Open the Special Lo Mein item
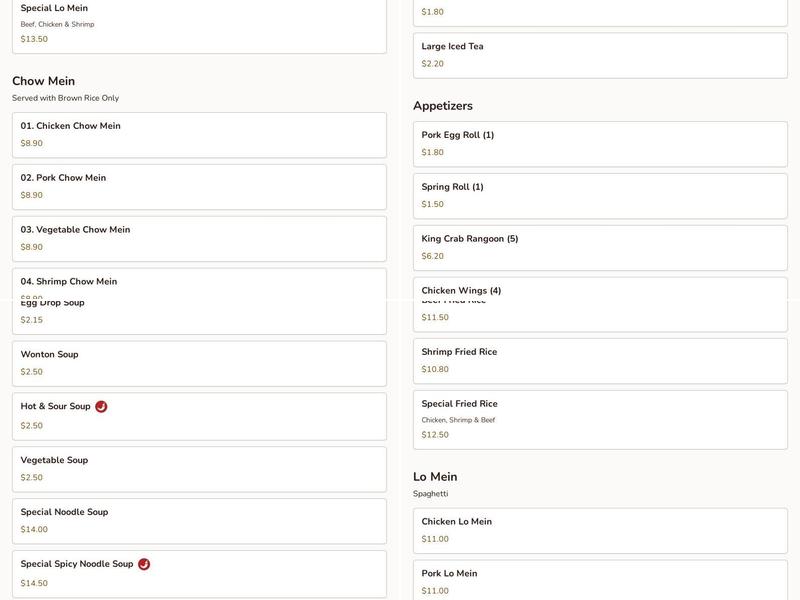The height and width of the screenshot is (600, 800). tap(199, 25)
